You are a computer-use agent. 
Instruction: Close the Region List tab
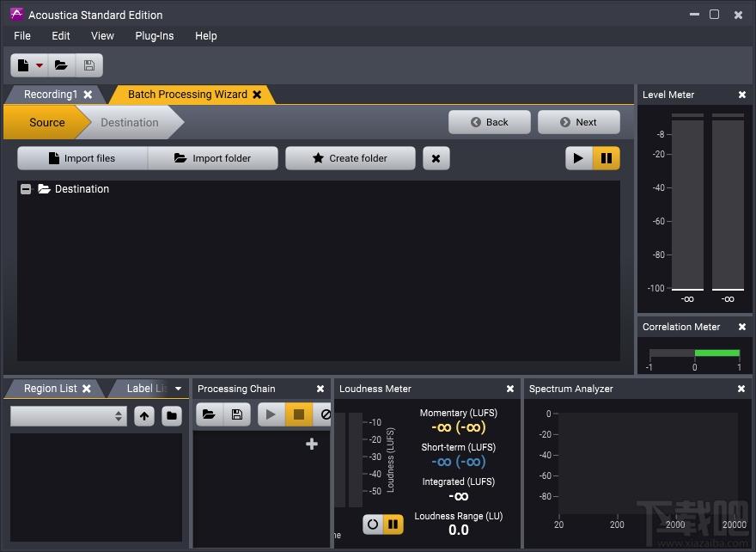coord(87,389)
